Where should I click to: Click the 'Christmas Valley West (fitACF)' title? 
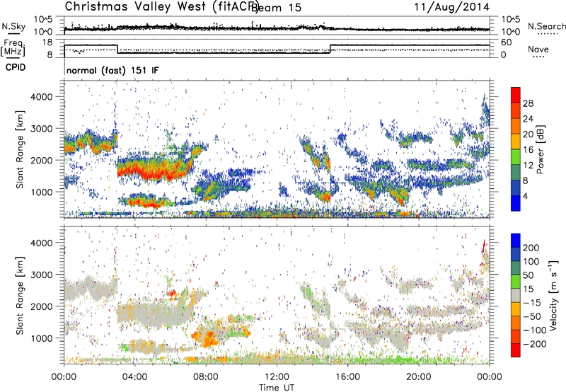[x=162, y=6]
